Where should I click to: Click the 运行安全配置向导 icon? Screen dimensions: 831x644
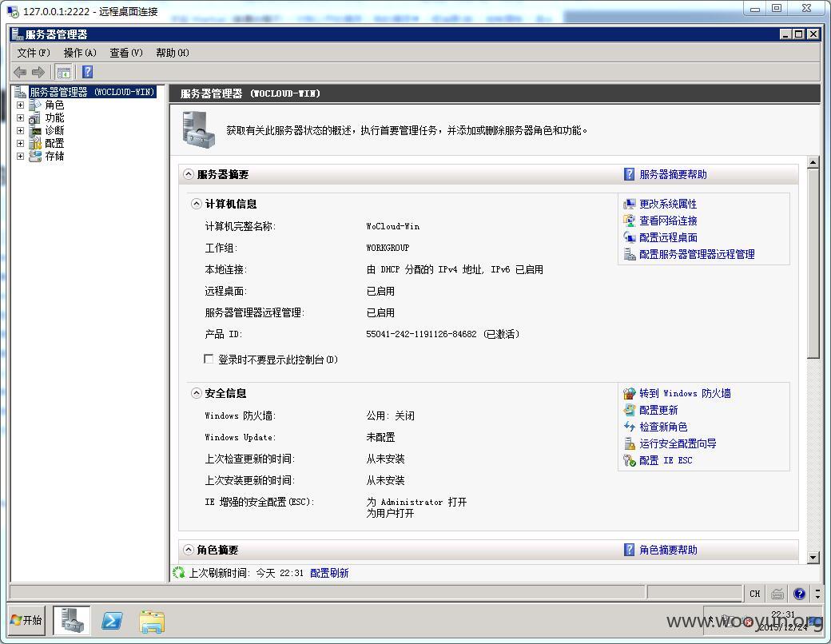tap(629, 443)
